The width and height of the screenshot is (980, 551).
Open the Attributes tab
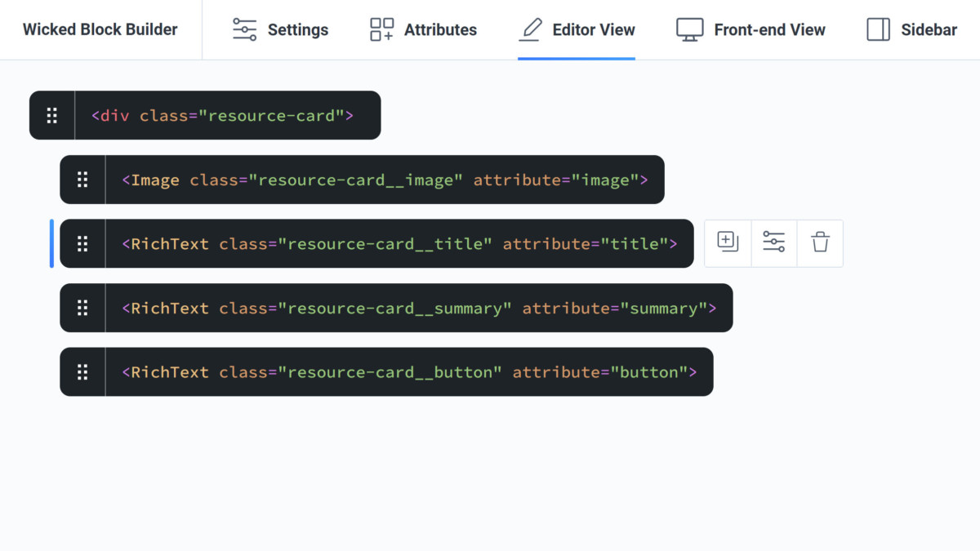pyautogui.click(x=422, y=29)
